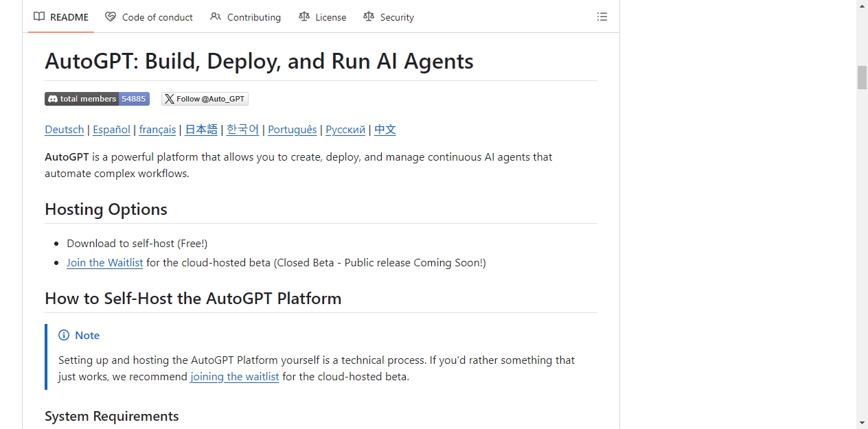This screenshot has height=429, width=868.
Task: Open the Security tab
Action: [x=389, y=17]
